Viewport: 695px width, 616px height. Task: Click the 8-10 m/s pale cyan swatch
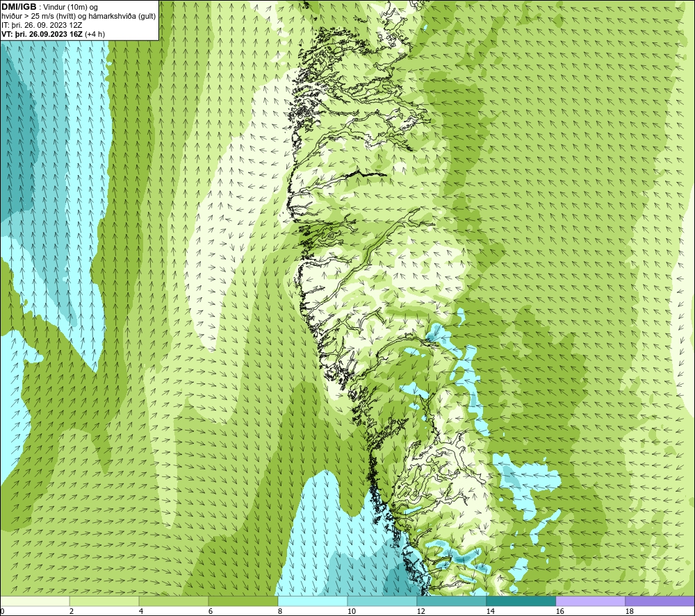[x=313, y=601]
